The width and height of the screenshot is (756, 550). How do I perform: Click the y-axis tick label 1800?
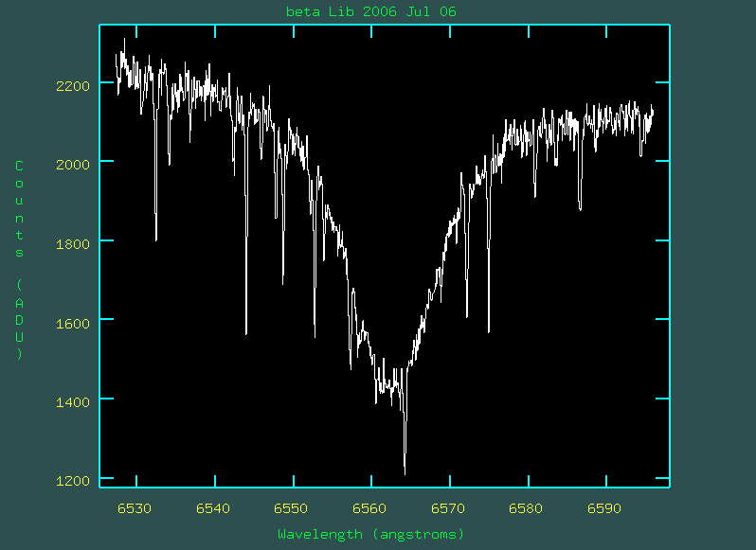(x=73, y=243)
